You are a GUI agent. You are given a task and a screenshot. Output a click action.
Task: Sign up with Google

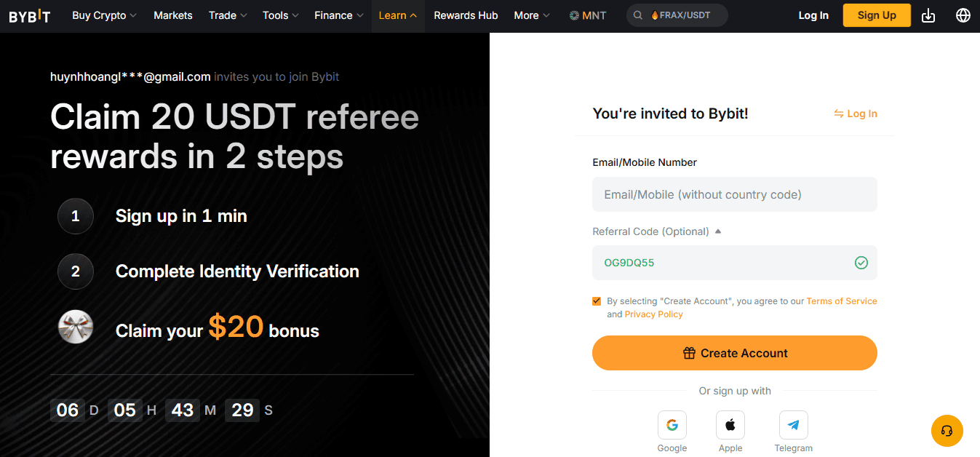pyautogui.click(x=672, y=424)
